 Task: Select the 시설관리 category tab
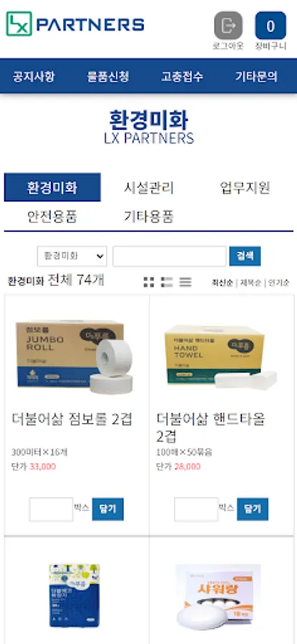point(149,187)
